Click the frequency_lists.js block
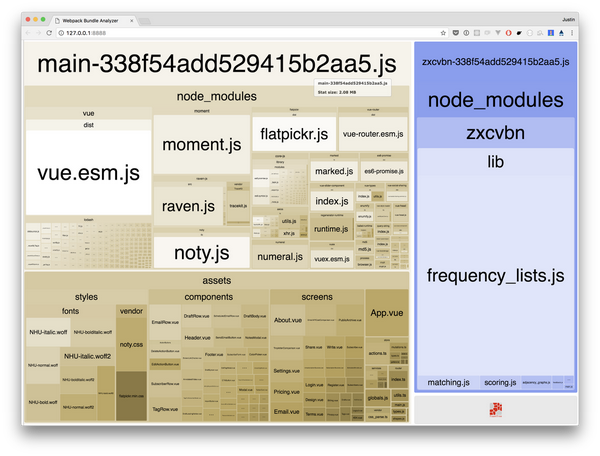Image resolution: width=600 pixels, height=456 pixels. 496,275
